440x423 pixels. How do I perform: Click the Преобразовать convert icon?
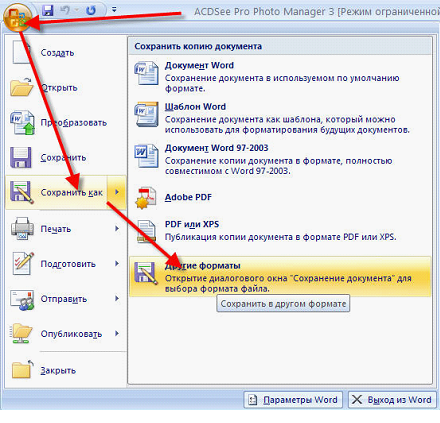point(22,122)
